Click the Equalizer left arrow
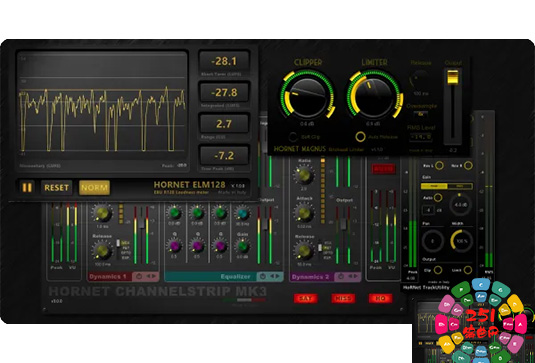The image size is (535, 363). [x=272, y=276]
